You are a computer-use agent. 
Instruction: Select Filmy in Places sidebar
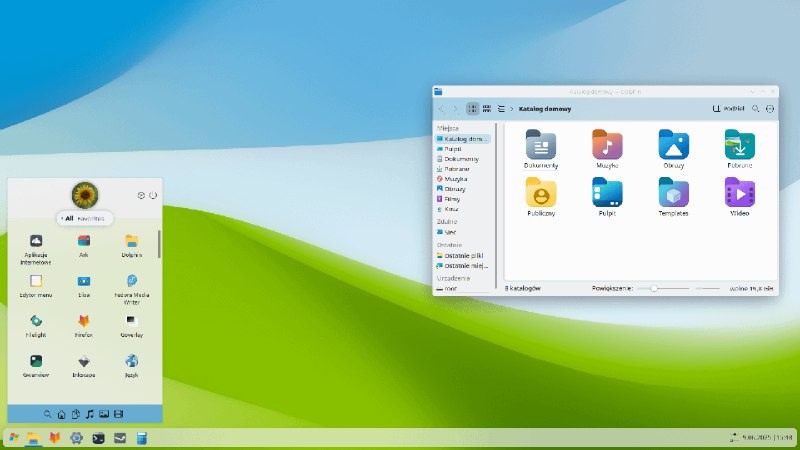463,199
